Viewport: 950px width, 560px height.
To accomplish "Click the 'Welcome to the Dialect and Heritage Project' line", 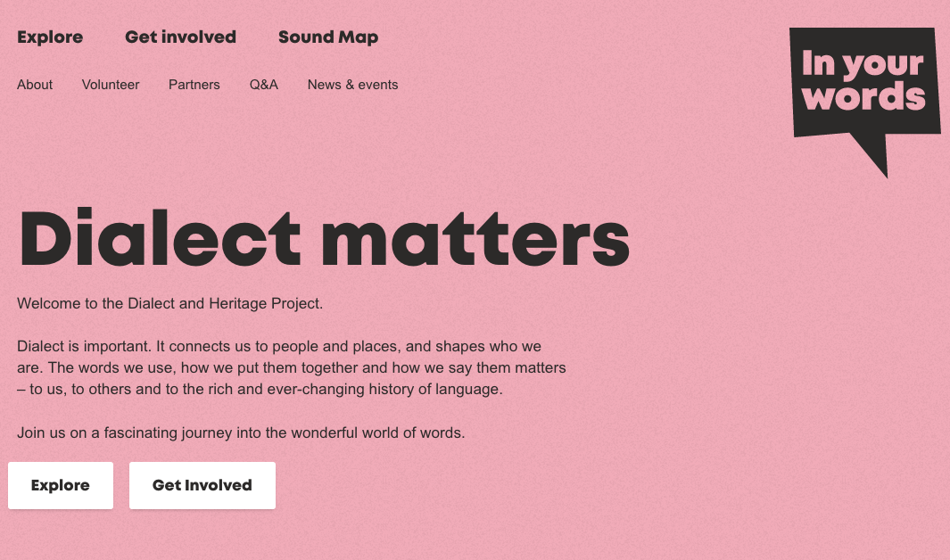I will click(169, 303).
